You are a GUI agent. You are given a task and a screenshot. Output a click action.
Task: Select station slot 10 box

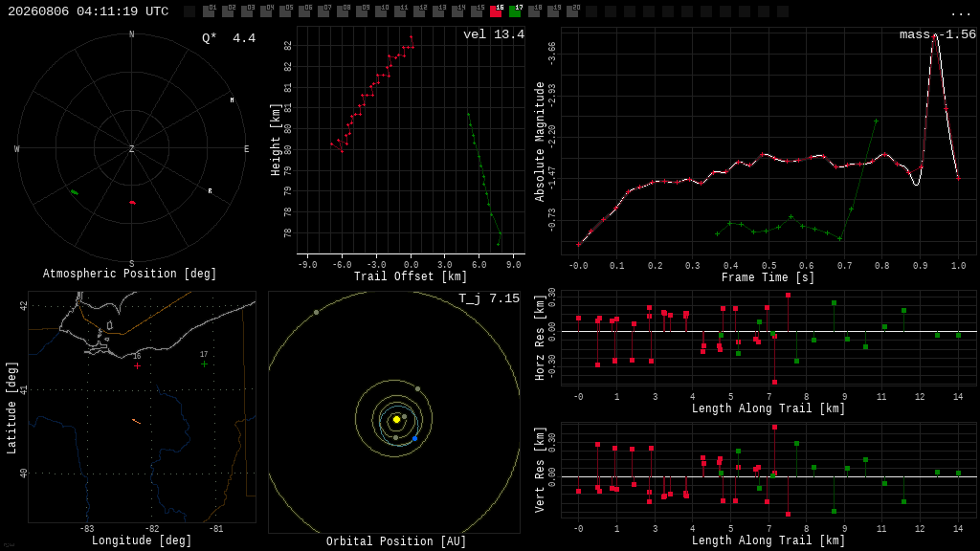coord(381,11)
